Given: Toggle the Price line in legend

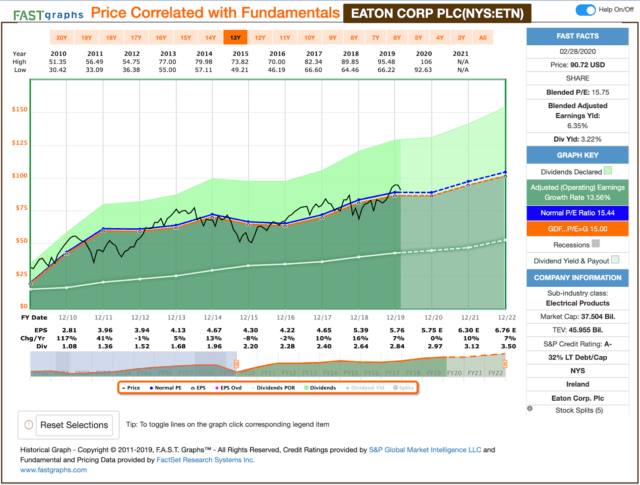Looking at the screenshot, I should (x=131, y=388).
